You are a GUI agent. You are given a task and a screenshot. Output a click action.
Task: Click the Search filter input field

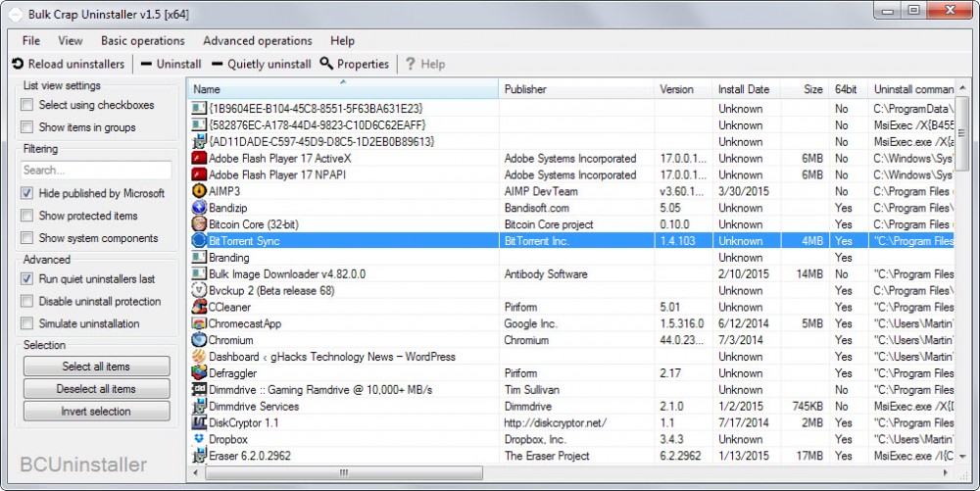[x=96, y=171]
